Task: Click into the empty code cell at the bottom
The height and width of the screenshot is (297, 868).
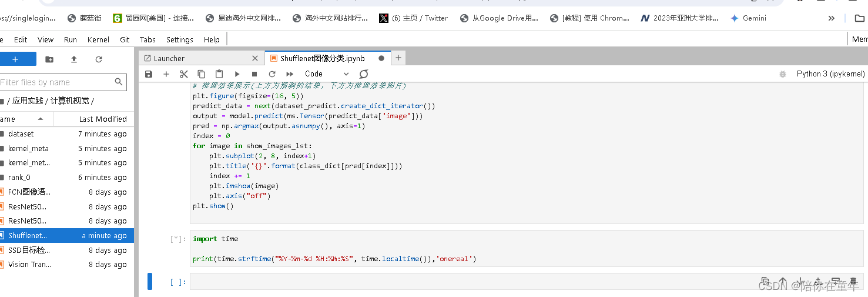Action: click(527, 282)
